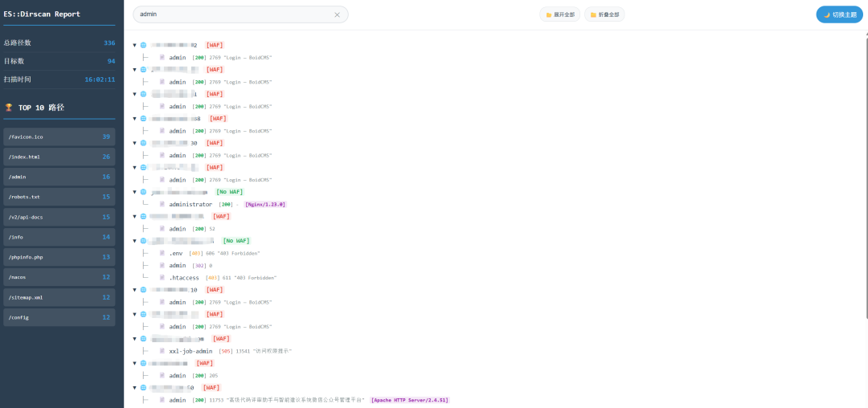This screenshot has width=868, height=408.
Task: Click 展开全部 to expand all
Action: (x=559, y=14)
